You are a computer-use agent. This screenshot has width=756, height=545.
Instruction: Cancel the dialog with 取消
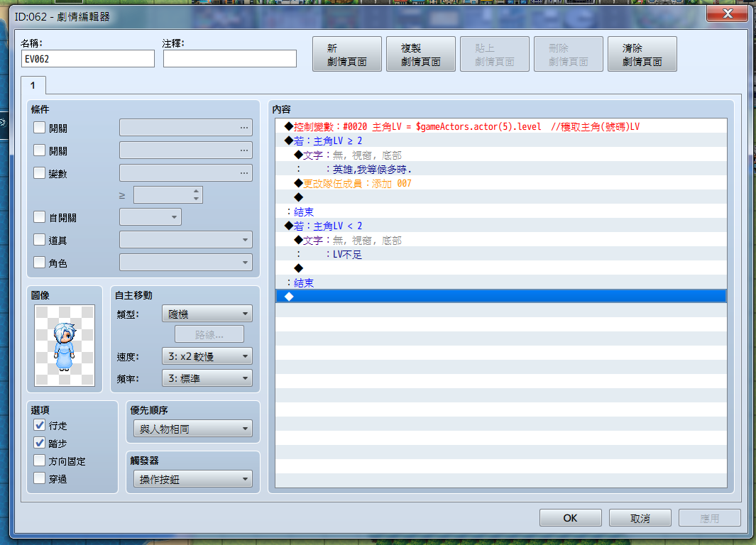pos(640,518)
